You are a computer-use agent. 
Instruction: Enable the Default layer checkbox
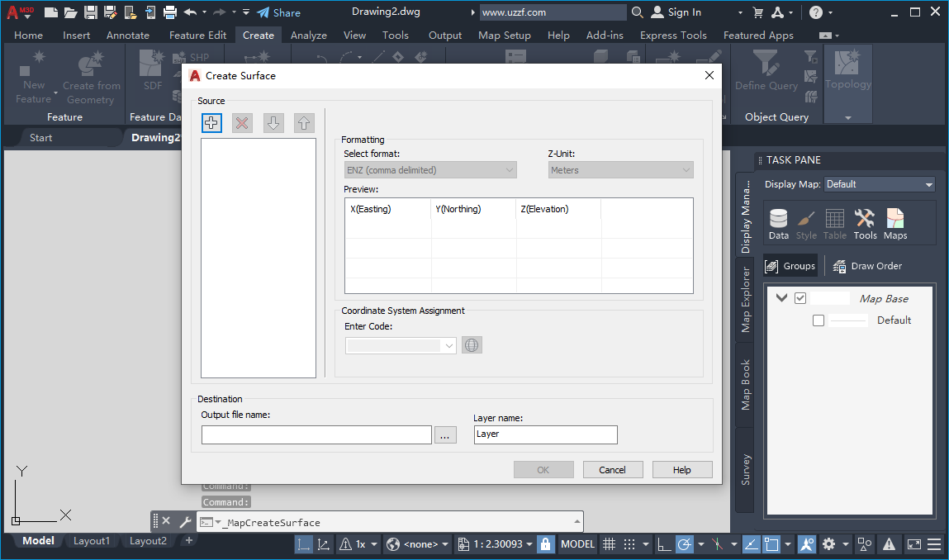point(818,320)
